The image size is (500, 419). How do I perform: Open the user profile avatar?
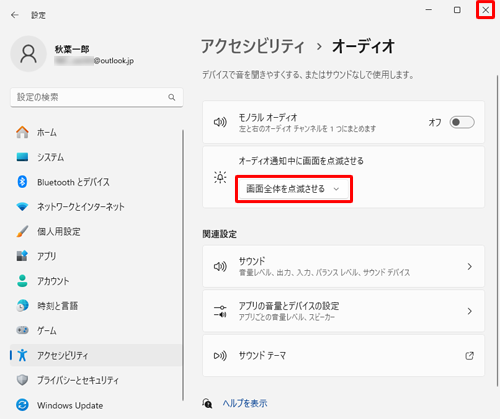(x=28, y=54)
